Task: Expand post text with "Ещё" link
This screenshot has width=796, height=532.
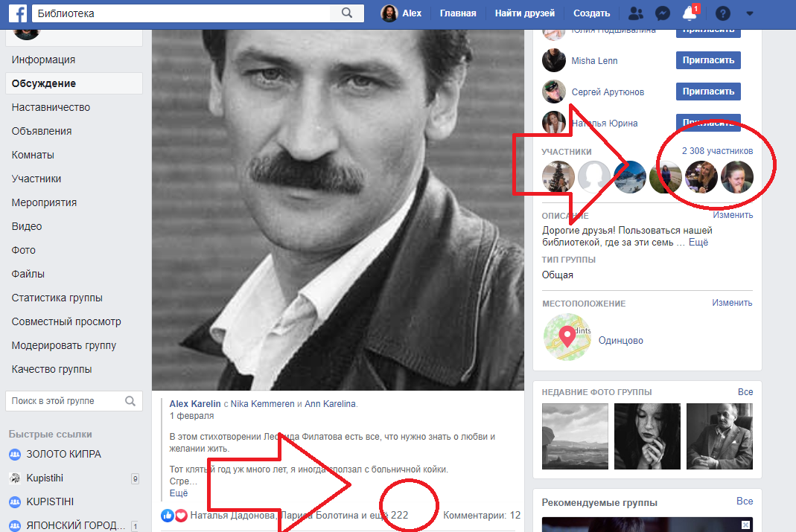Action: (x=179, y=493)
